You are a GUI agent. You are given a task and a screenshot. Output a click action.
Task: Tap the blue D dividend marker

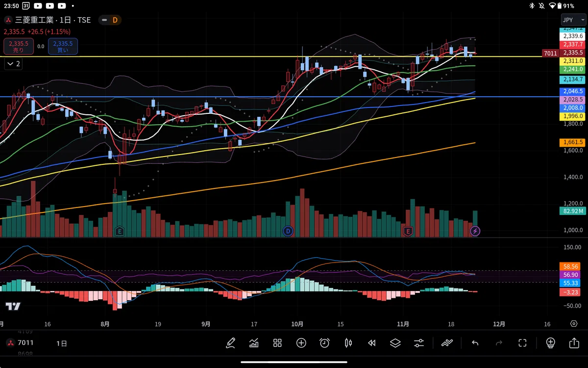point(288,231)
